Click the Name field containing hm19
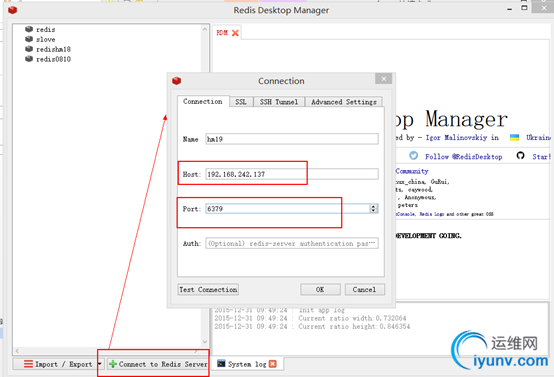The height and width of the screenshot is (377, 554). (292, 139)
